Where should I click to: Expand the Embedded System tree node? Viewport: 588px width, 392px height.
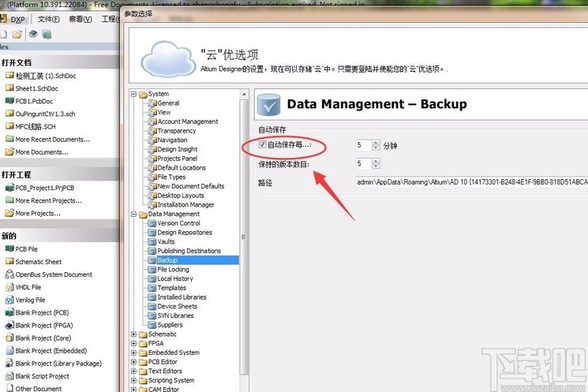pos(133,353)
